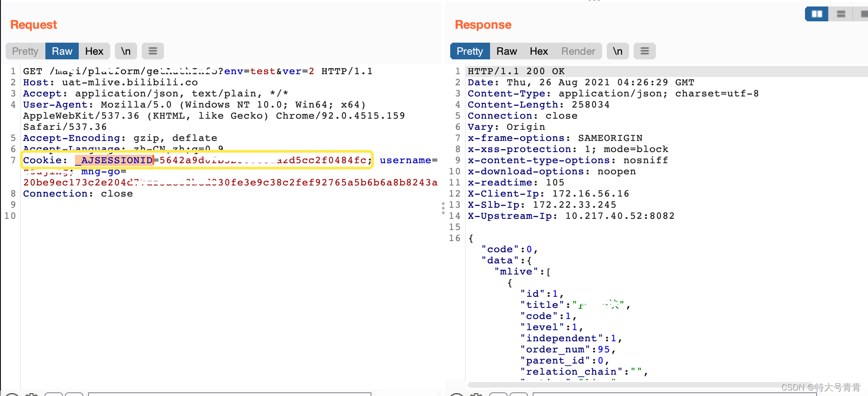Click the GET request line
The width and height of the screenshot is (868, 396).
[x=198, y=71]
